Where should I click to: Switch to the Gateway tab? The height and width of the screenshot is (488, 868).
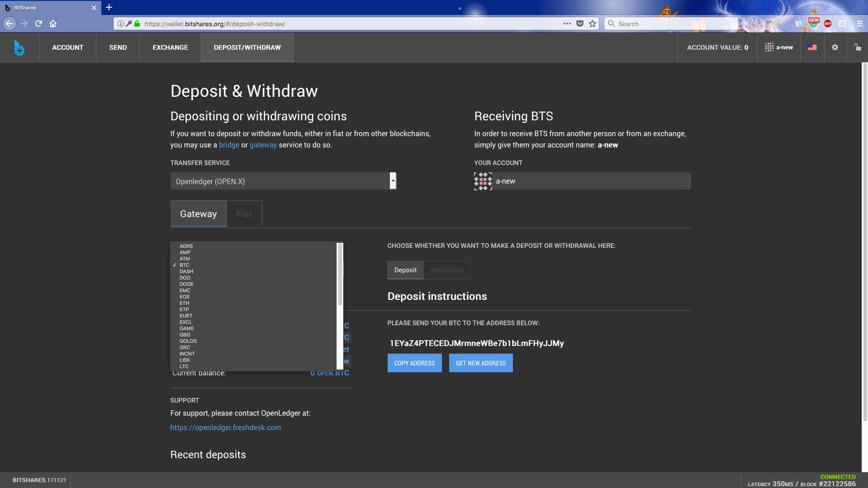click(x=198, y=213)
